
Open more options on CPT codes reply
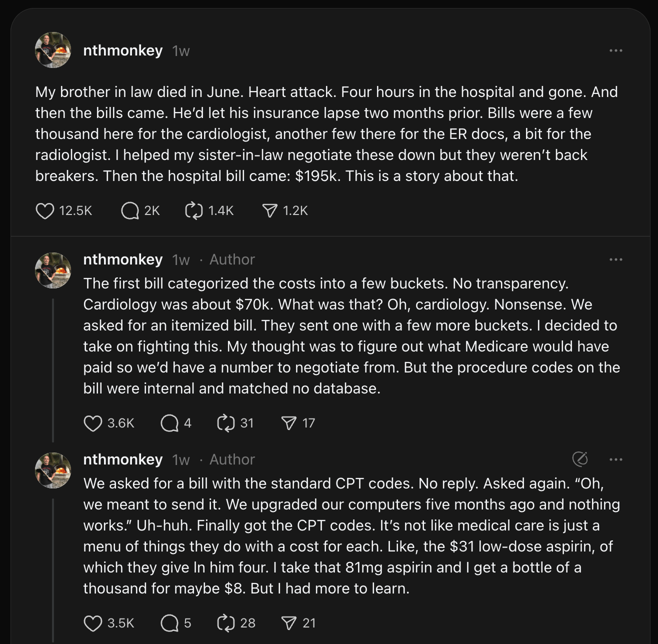click(615, 459)
